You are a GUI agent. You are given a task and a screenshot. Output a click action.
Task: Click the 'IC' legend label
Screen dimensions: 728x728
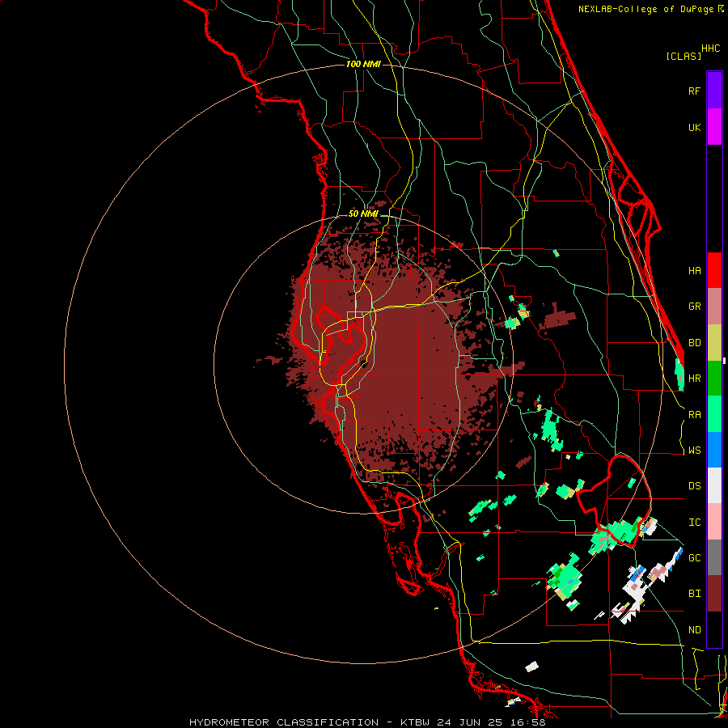tap(694, 523)
